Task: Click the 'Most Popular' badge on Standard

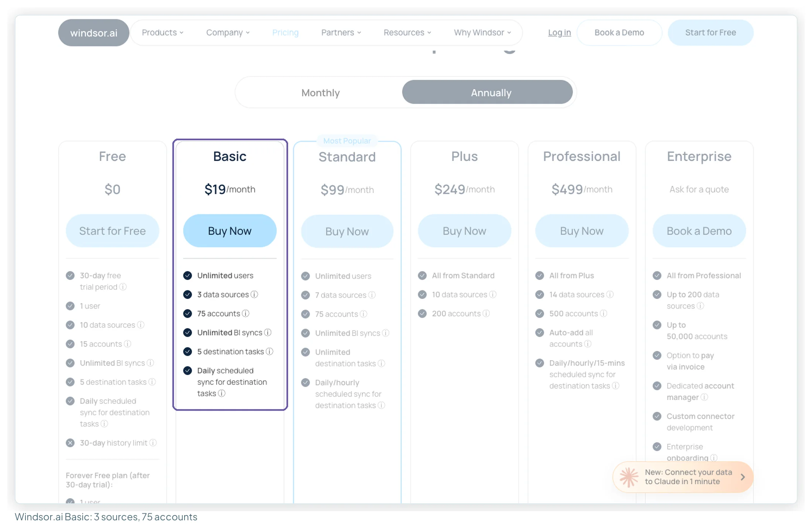Action: pos(347,141)
